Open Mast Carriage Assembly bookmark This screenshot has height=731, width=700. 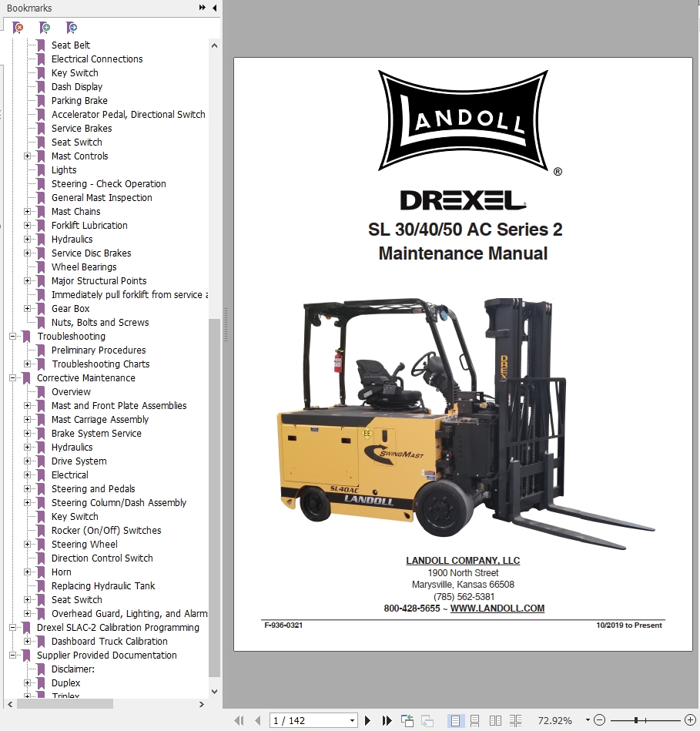point(100,420)
